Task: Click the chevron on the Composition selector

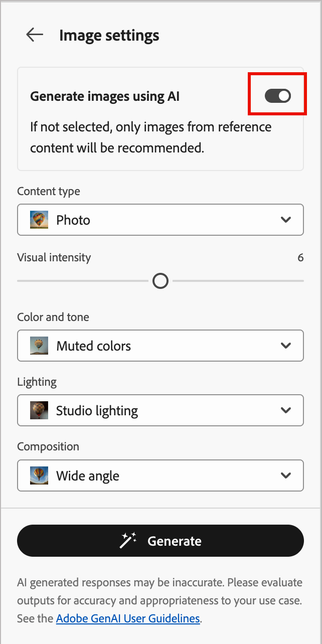Action: [x=286, y=475]
